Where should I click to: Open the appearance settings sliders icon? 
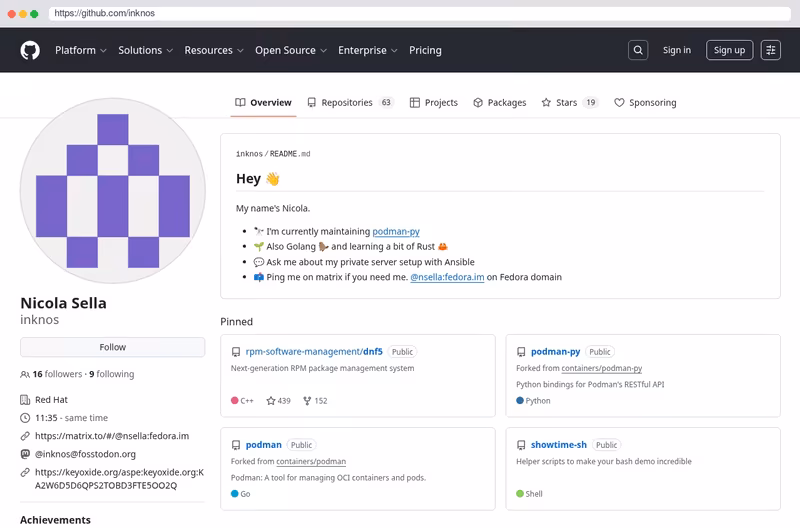tap(770, 50)
